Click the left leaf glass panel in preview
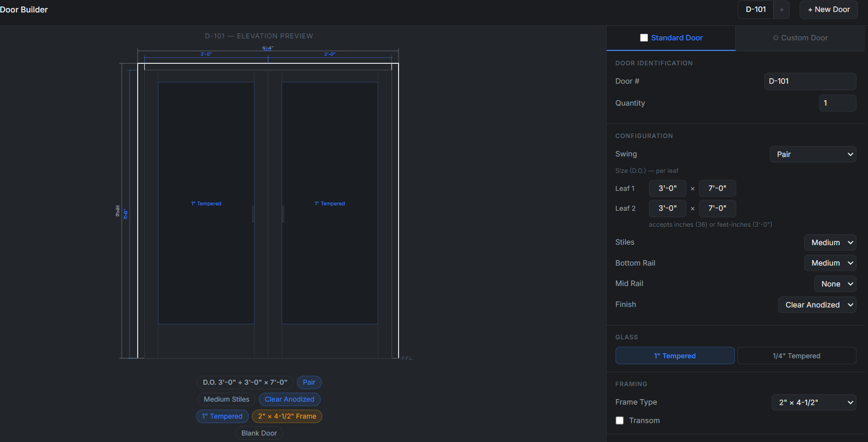Image resolution: width=868 pixels, height=442 pixels. [x=206, y=203]
